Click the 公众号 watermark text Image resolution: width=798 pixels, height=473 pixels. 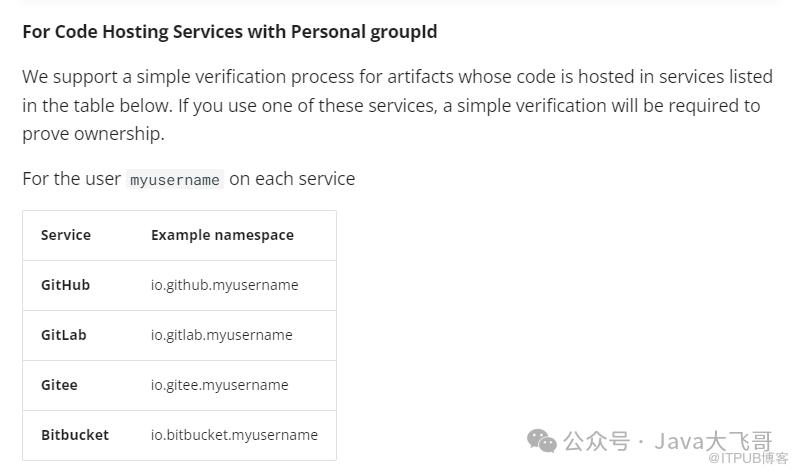pyautogui.click(x=596, y=441)
